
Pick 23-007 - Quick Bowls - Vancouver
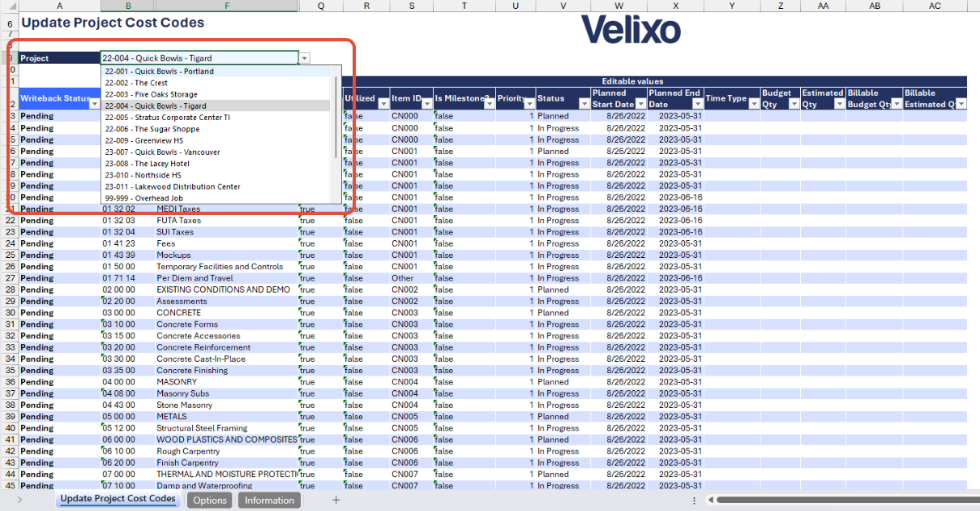pyautogui.click(x=216, y=152)
